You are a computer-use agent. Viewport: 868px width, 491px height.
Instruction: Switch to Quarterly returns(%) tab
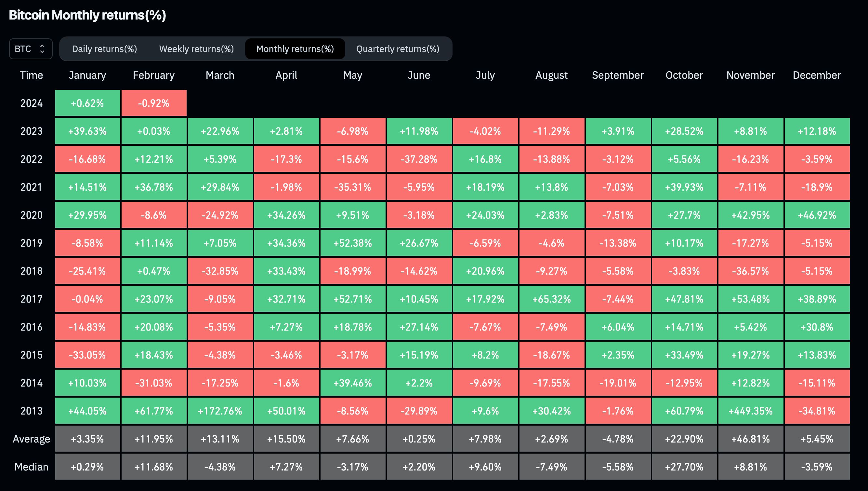click(398, 49)
